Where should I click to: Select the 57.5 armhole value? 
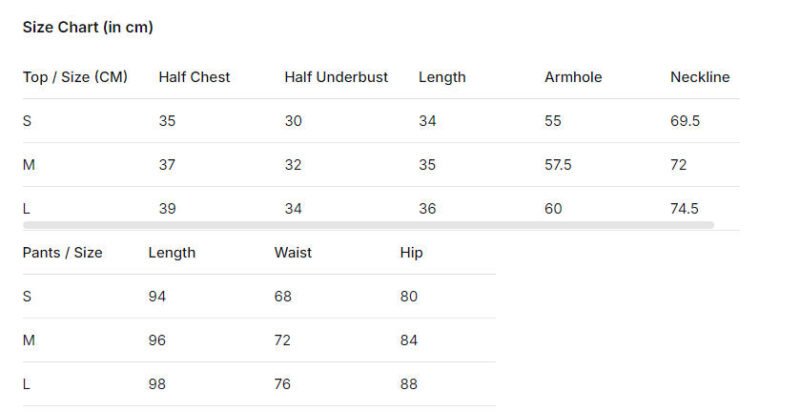pos(558,165)
